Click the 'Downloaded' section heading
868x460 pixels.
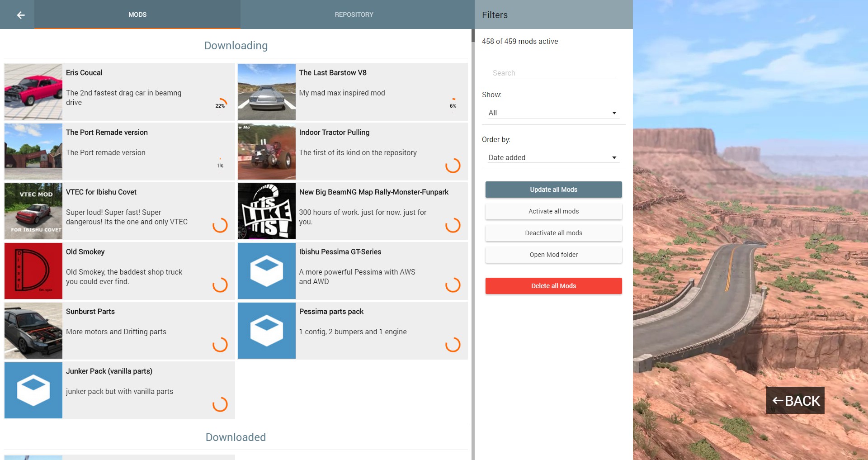(236, 437)
